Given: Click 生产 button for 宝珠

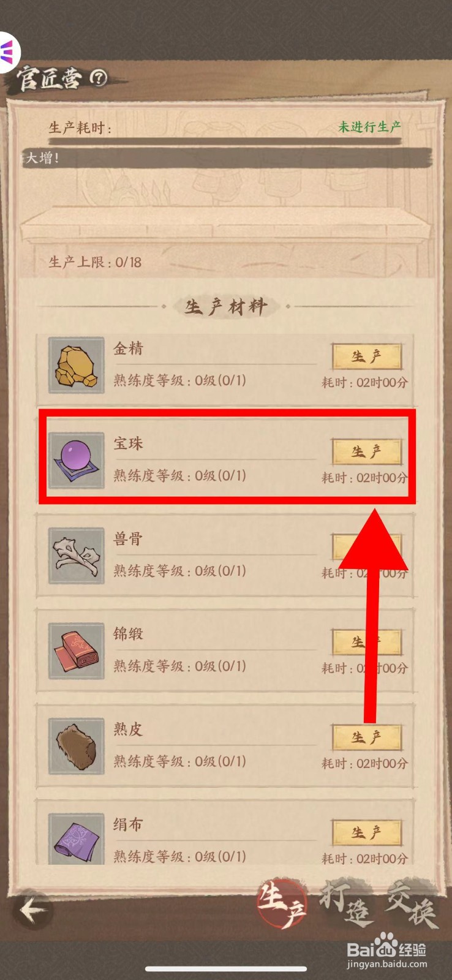Looking at the screenshot, I should (366, 451).
